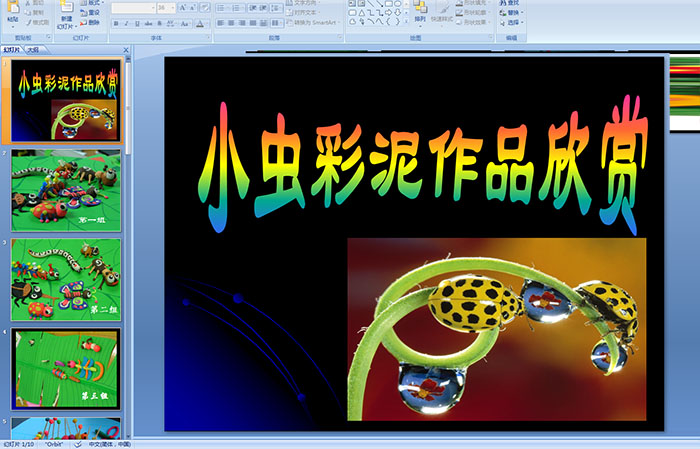The image size is (700, 449).
Task: Switch to the Slides (幻灯片) pane tab
Action: (12, 50)
